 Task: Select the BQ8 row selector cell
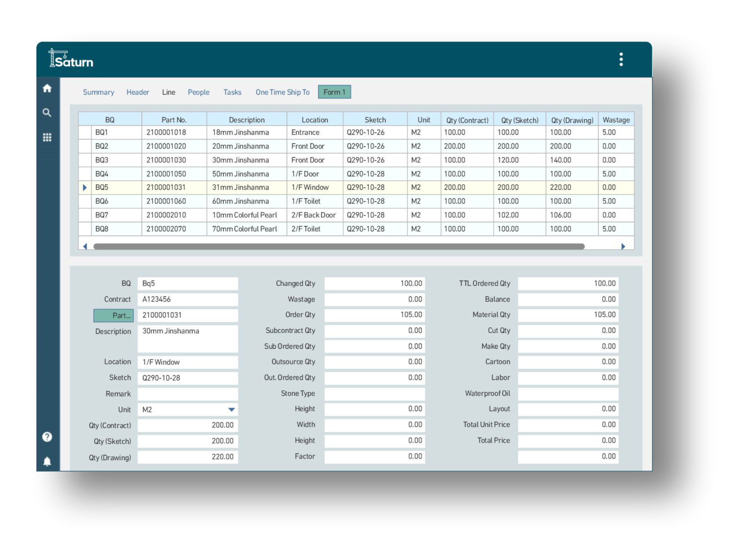coord(85,229)
